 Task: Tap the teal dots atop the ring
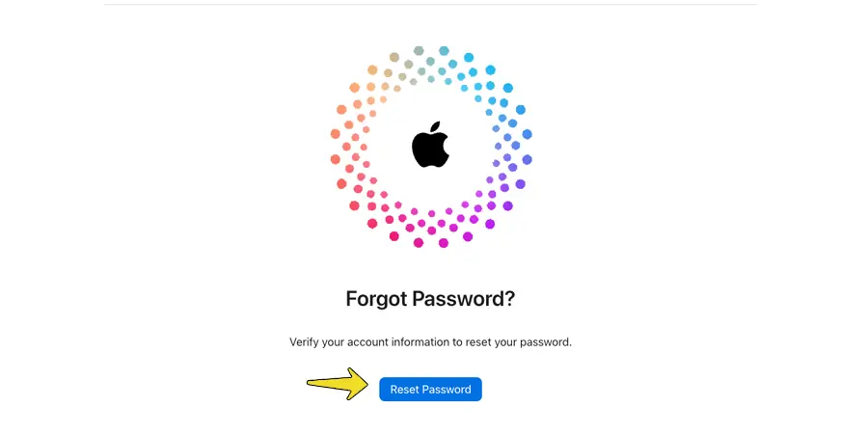point(431,60)
